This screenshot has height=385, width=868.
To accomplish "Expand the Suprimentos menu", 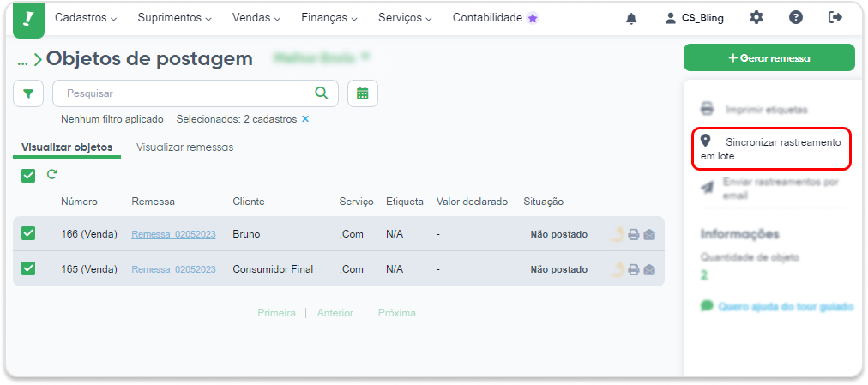I will point(174,18).
